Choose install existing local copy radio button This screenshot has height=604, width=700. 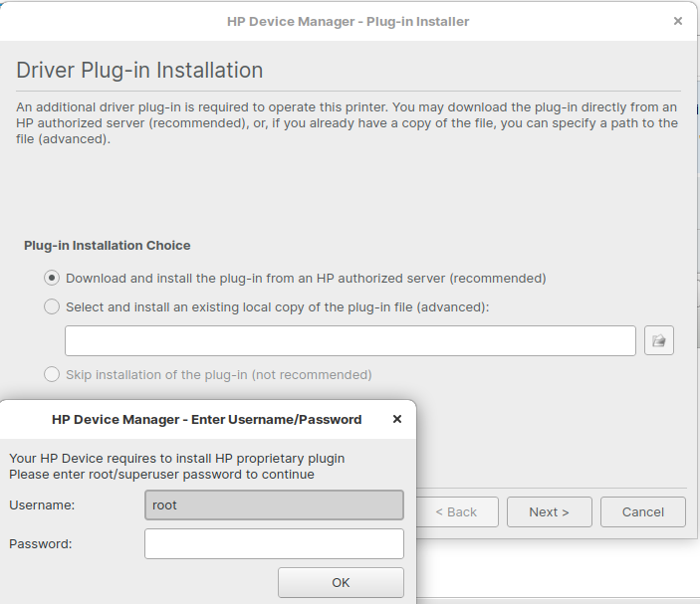coord(53,307)
